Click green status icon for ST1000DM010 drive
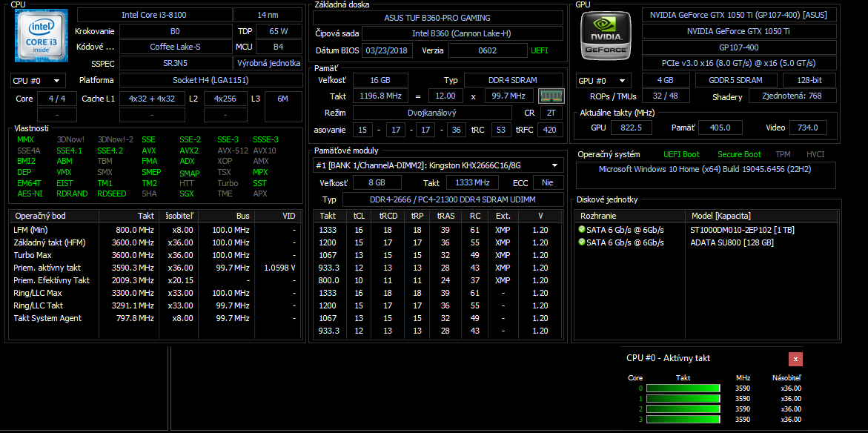 (582, 230)
